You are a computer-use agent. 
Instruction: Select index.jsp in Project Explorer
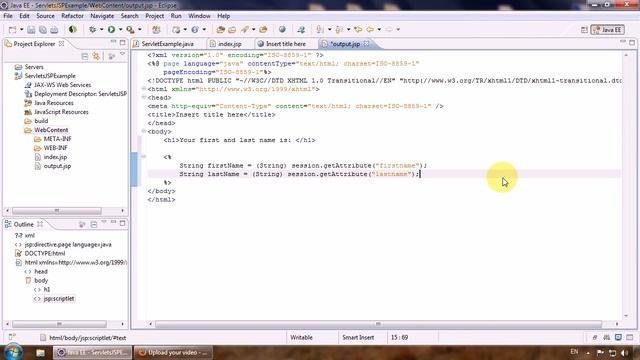coord(55,157)
